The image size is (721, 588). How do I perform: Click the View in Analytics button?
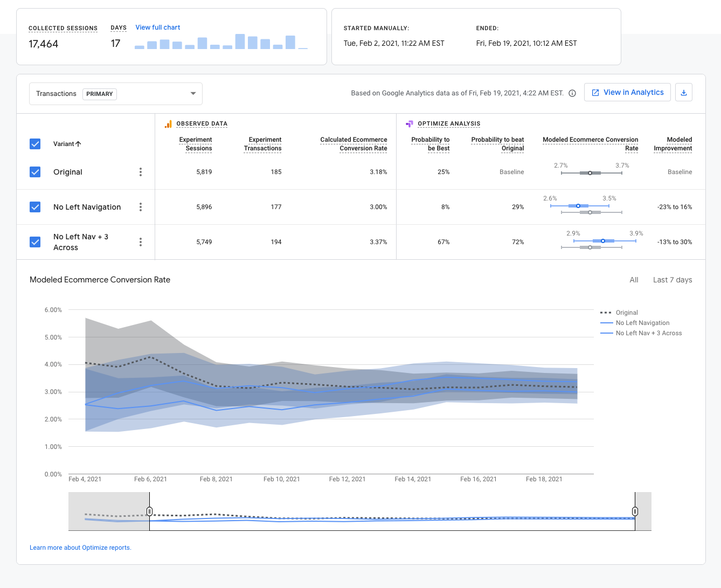pos(627,93)
